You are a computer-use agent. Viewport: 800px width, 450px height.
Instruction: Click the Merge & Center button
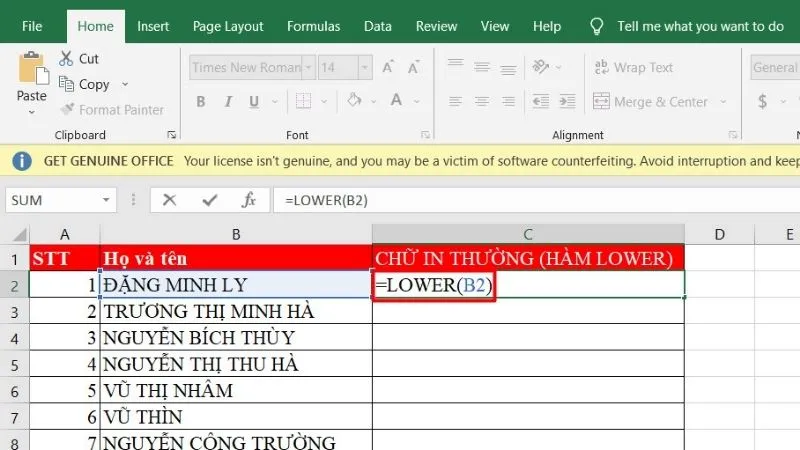[x=650, y=101]
